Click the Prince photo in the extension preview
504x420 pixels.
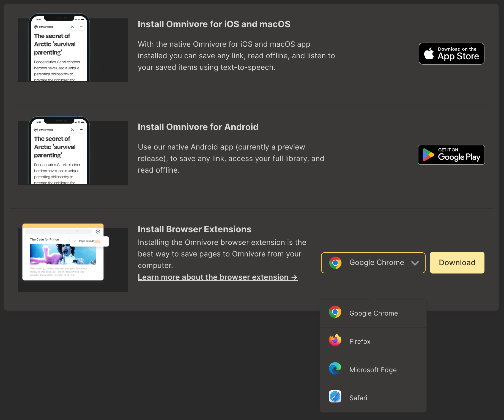(63, 254)
